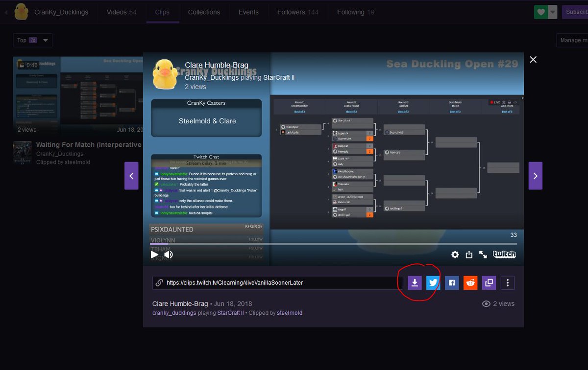The height and width of the screenshot is (370, 588).
Task: Share the clip on Facebook
Action: (452, 282)
